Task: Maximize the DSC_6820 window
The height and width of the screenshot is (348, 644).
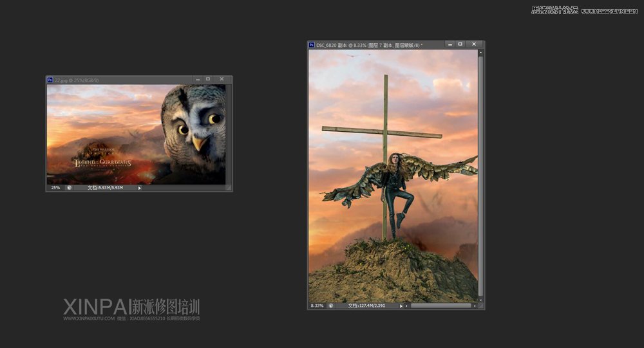Action: pos(460,44)
